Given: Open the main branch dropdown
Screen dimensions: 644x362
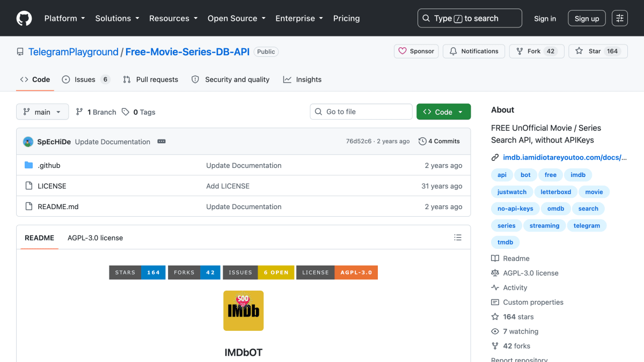Looking at the screenshot, I should click(x=42, y=112).
